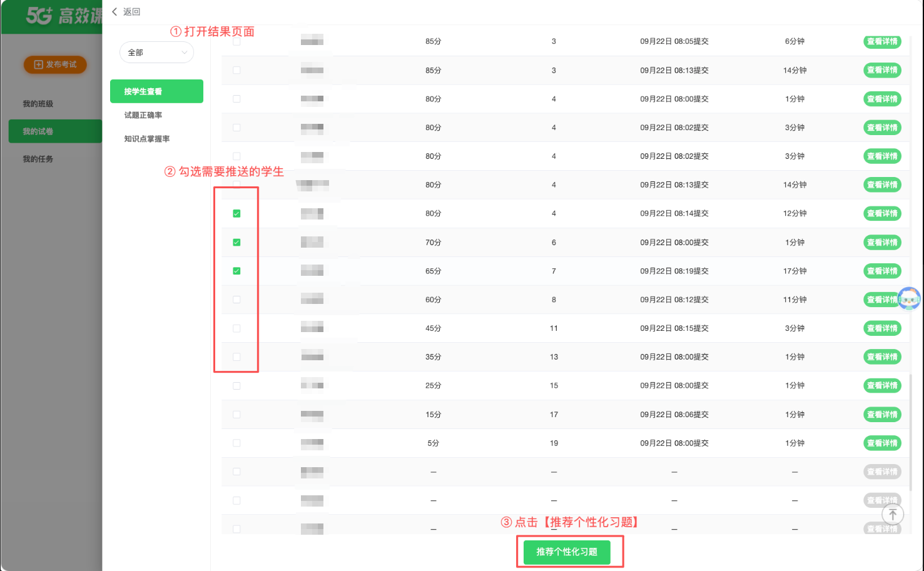The image size is (924, 571).
Task: Open 查看详情 for the 45分 row
Action: (882, 328)
